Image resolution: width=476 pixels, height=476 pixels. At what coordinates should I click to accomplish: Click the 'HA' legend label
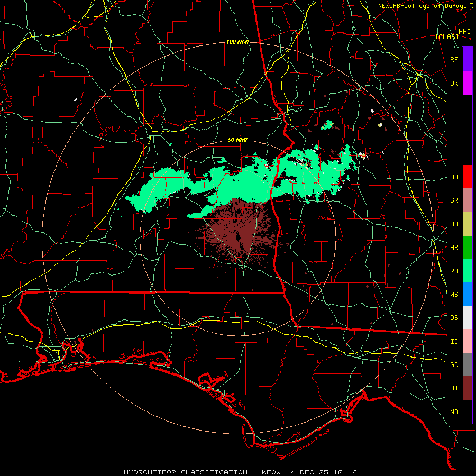454,177
